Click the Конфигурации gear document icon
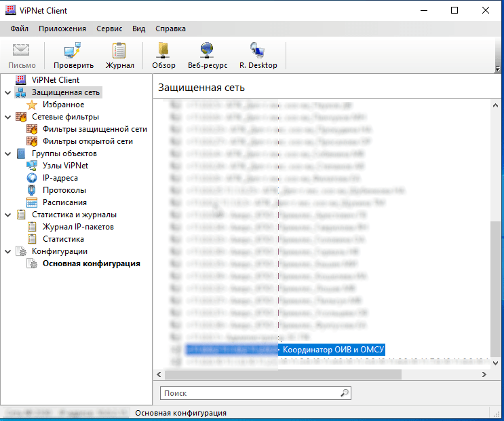Viewport: 504px width, 421px height. pyautogui.click(x=21, y=251)
